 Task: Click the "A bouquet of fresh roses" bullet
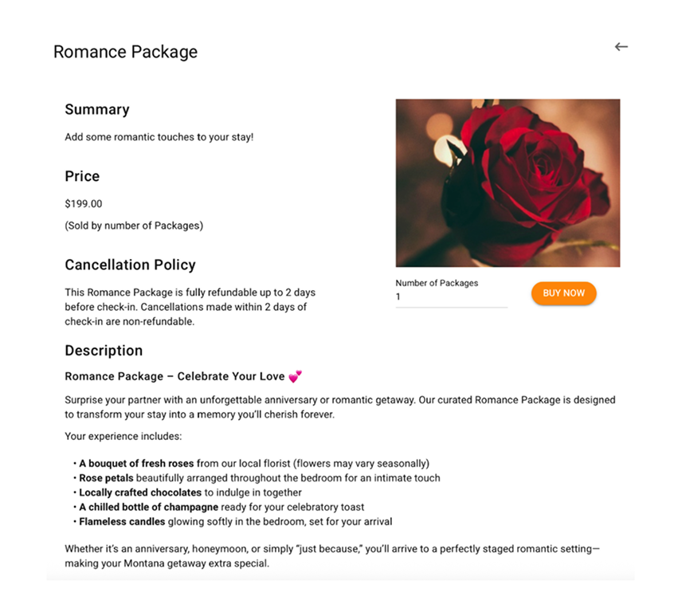coord(254,464)
